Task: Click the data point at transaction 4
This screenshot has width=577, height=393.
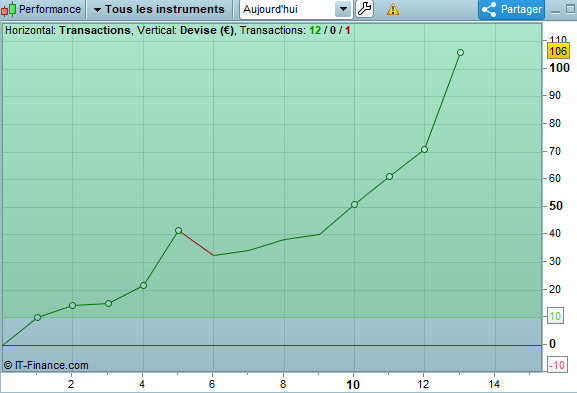Action: [144, 286]
